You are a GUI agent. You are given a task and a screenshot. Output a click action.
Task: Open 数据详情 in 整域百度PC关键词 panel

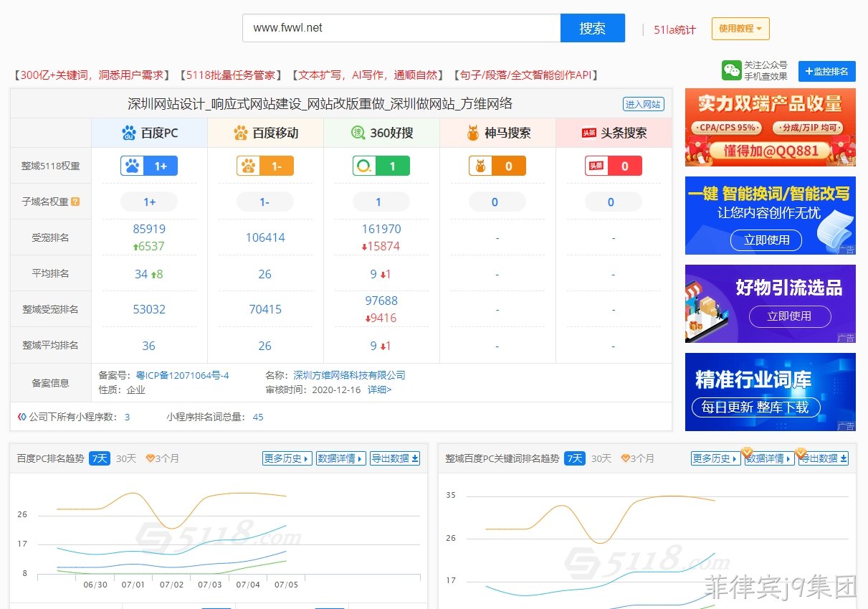(770, 458)
